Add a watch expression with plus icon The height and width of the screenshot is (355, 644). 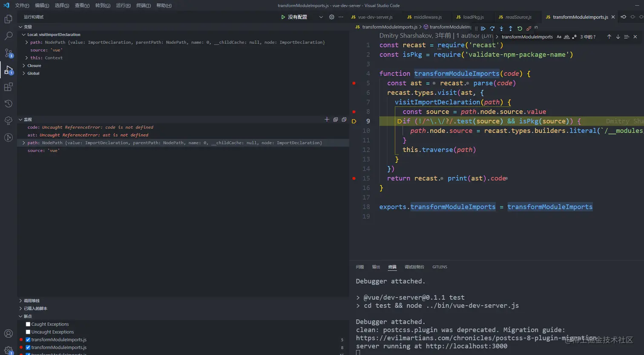coord(327,120)
